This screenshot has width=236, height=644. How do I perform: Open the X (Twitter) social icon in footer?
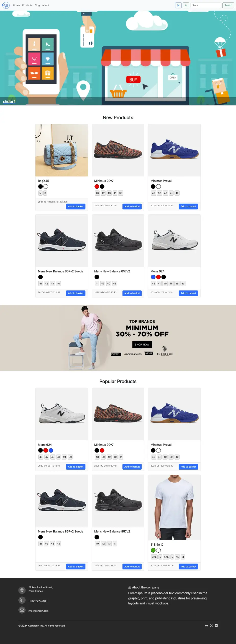pos(211,625)
